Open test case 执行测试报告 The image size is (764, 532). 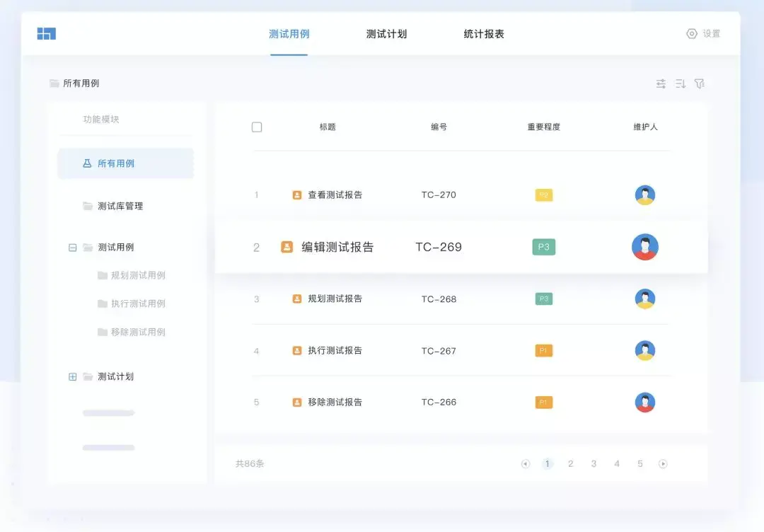335,350
